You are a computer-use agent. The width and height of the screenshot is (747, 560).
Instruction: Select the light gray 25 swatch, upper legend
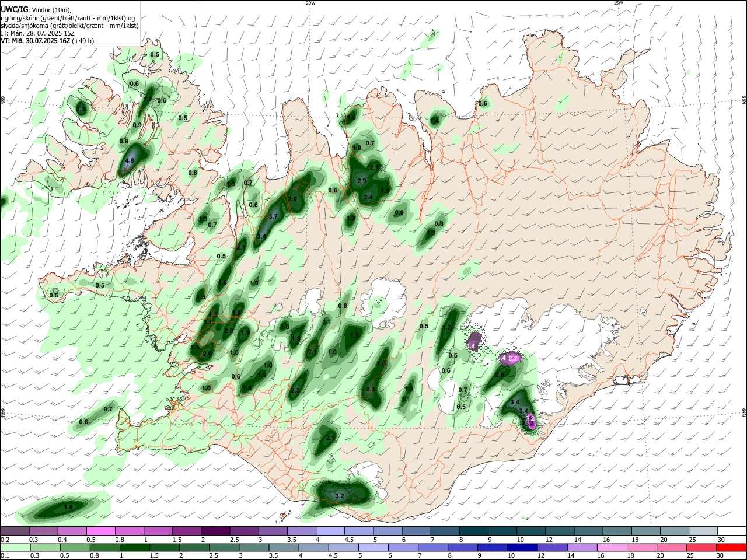coord(703,531)
